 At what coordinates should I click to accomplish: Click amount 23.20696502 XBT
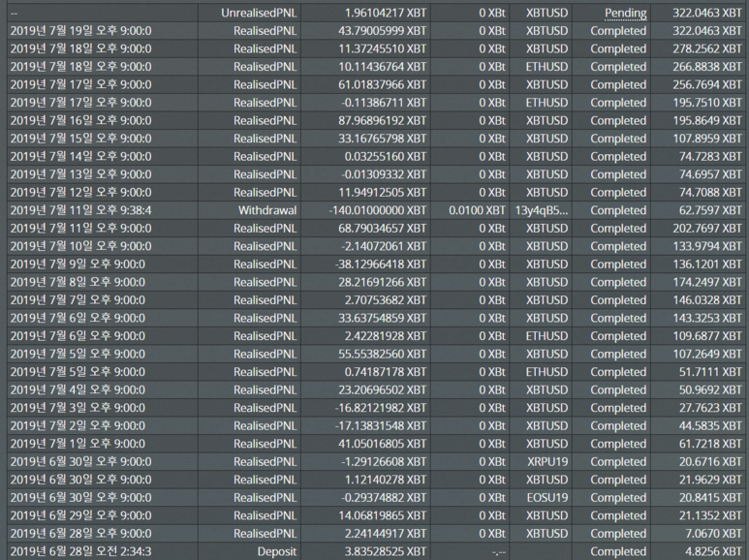point(382,389)
